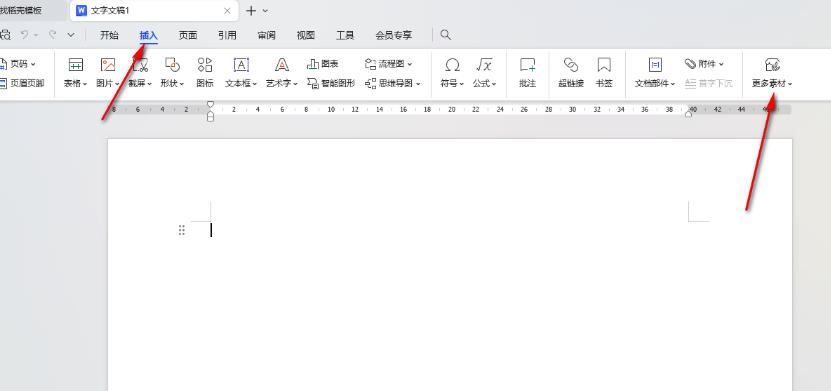Switch to the 审阅 Review tab

click(x=267, y=35)
